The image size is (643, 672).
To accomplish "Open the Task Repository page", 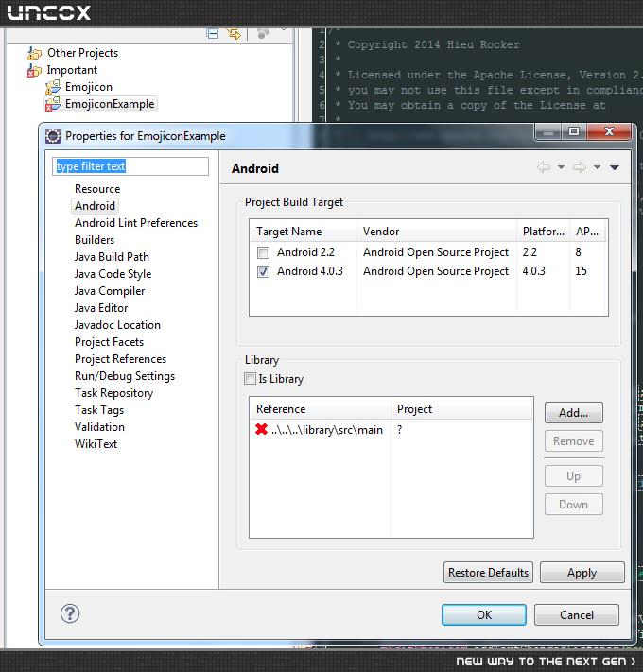I will tap(113, 393).
